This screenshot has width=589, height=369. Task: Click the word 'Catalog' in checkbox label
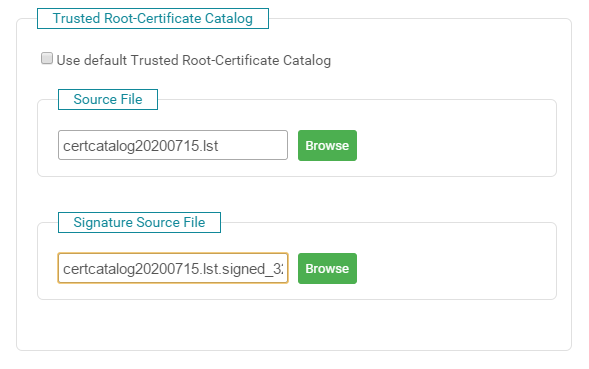(x=307, y=60)
